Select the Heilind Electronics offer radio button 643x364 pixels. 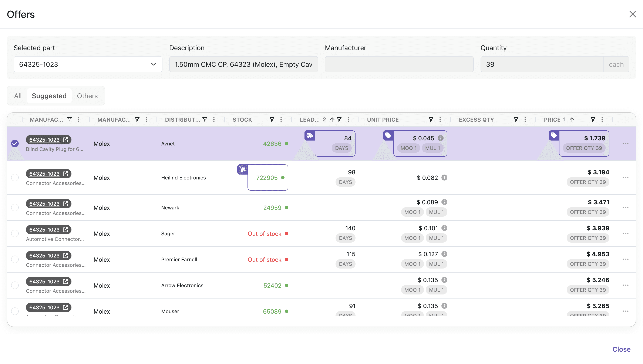click(x=15, y=178)
